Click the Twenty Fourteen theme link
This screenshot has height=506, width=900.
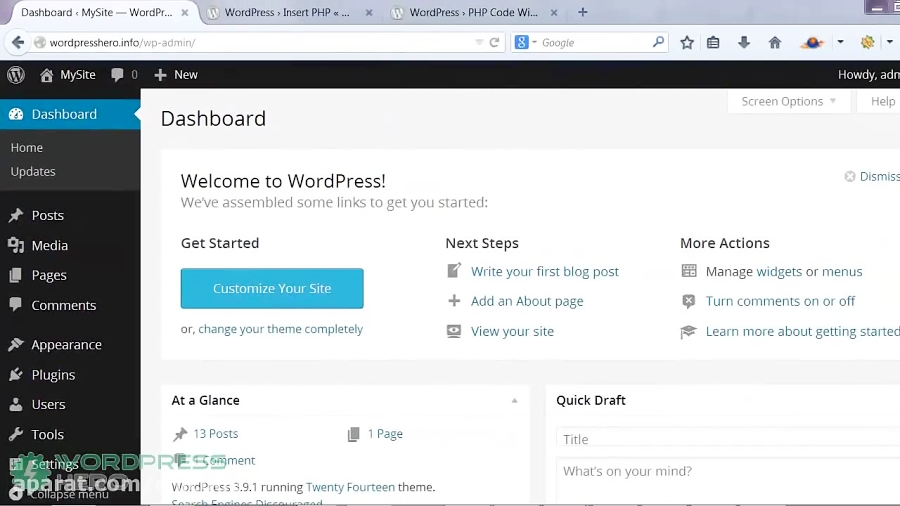[350, 487]
